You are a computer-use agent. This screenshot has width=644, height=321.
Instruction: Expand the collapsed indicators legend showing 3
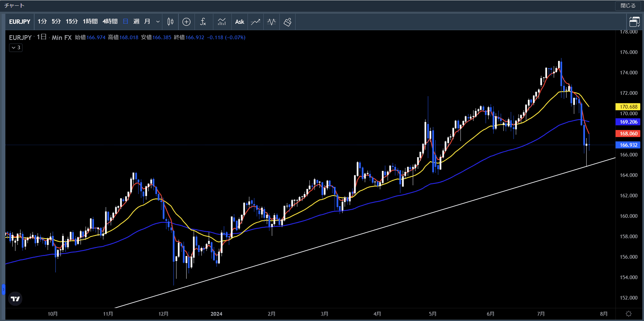[x=16, y=48]
